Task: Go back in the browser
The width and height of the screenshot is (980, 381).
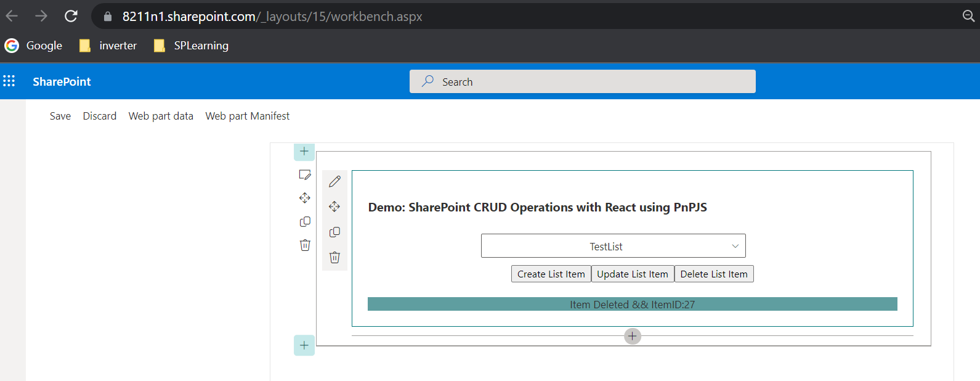Action: [12, 16]
